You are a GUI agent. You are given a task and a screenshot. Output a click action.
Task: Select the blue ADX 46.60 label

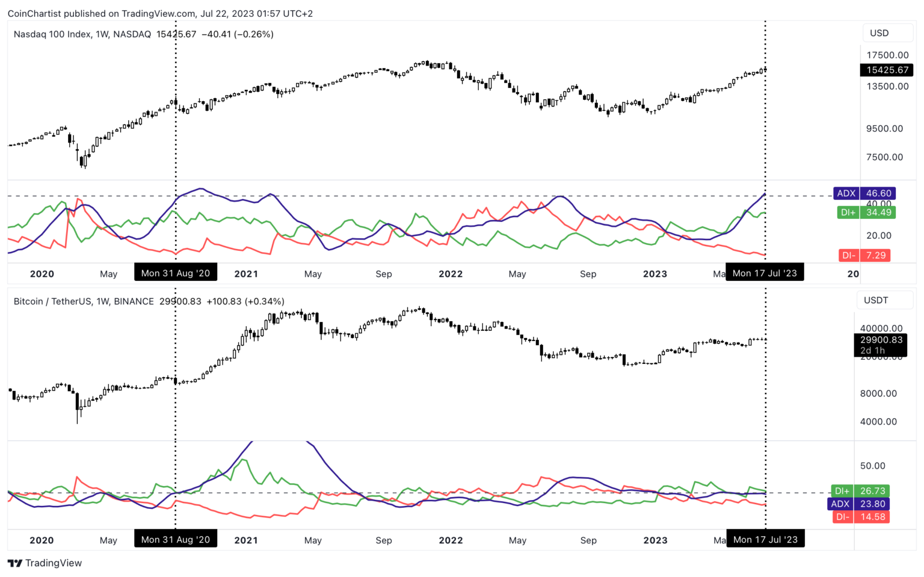pyautogui.click(x=864, y=193)
